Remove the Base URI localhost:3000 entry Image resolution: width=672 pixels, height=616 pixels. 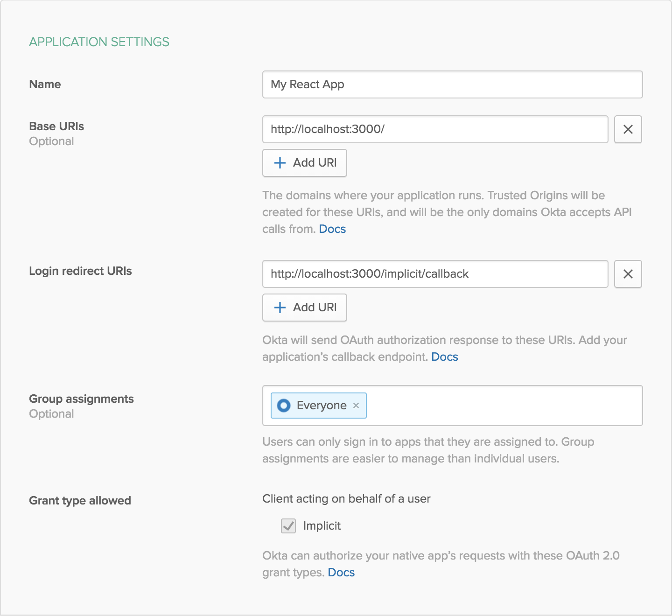(x=628, y=129)
